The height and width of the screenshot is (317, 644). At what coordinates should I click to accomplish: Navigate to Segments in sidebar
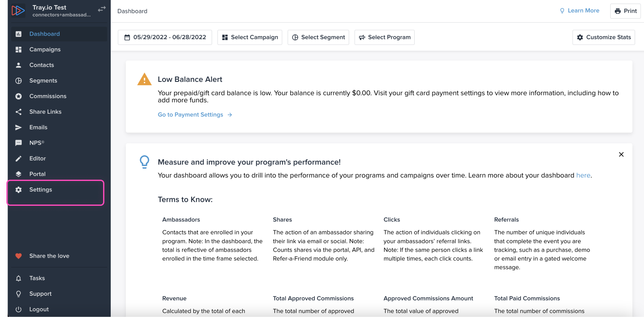(43, 81)
